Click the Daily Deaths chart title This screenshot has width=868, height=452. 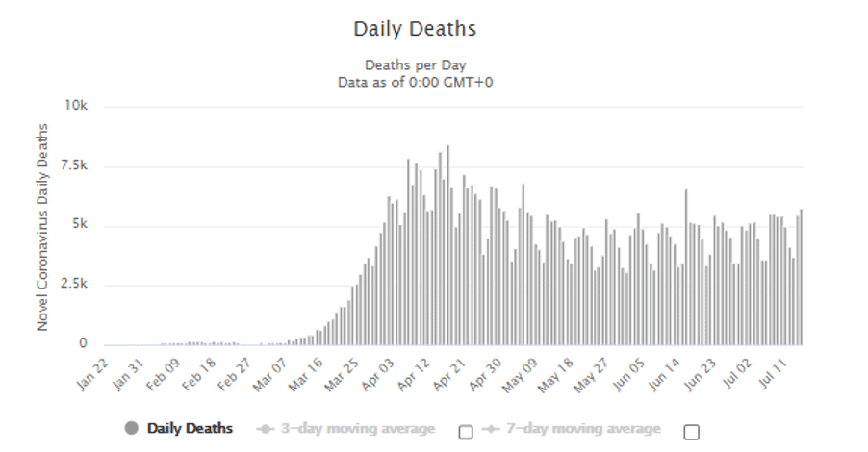click(415, 29)
